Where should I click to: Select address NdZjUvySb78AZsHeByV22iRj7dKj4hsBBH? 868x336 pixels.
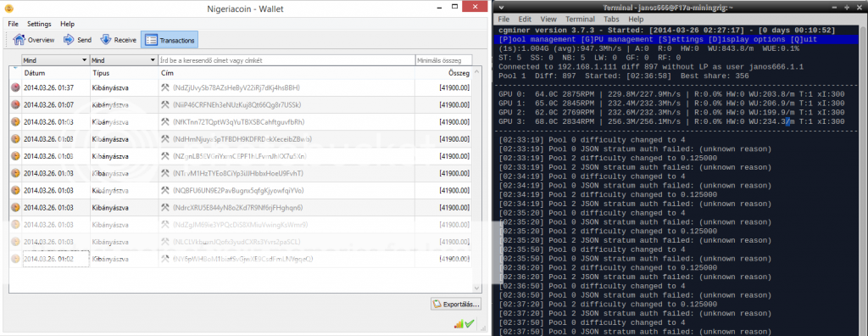237,87
